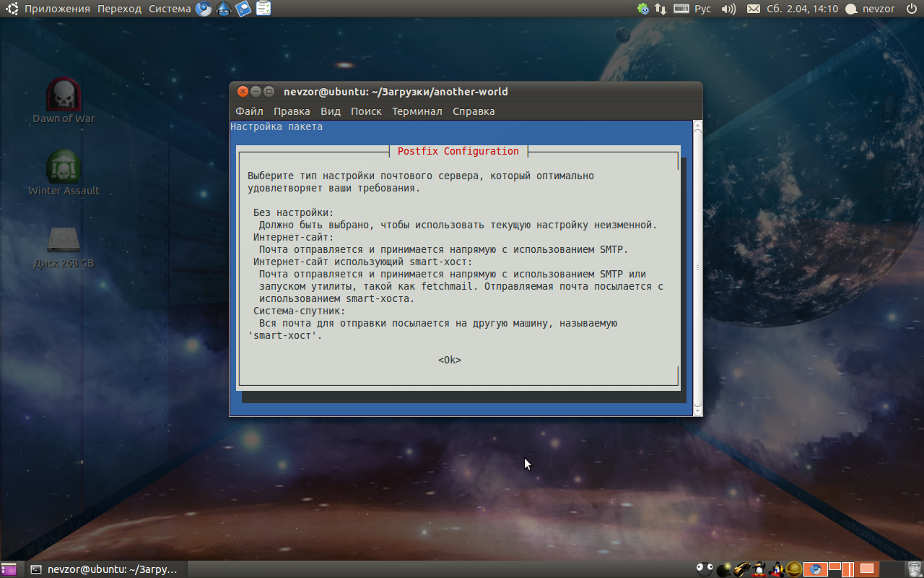Open the chat bubble launcher icon

244,9
